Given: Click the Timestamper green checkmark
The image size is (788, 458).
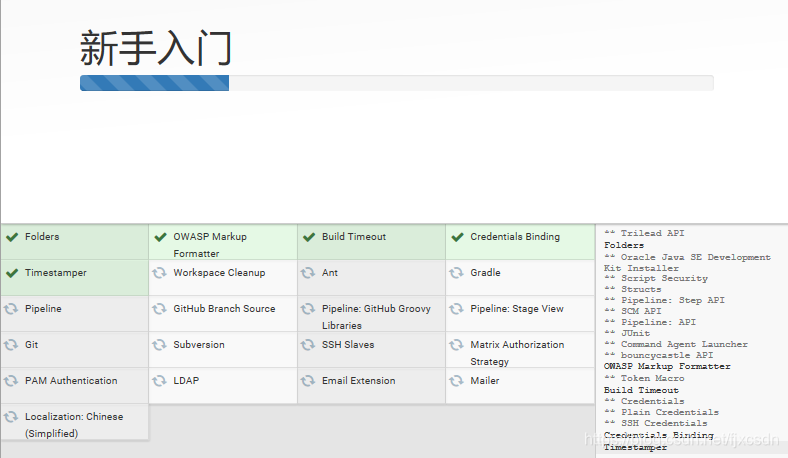Looking at the screenshot, I should coord(12,273).
